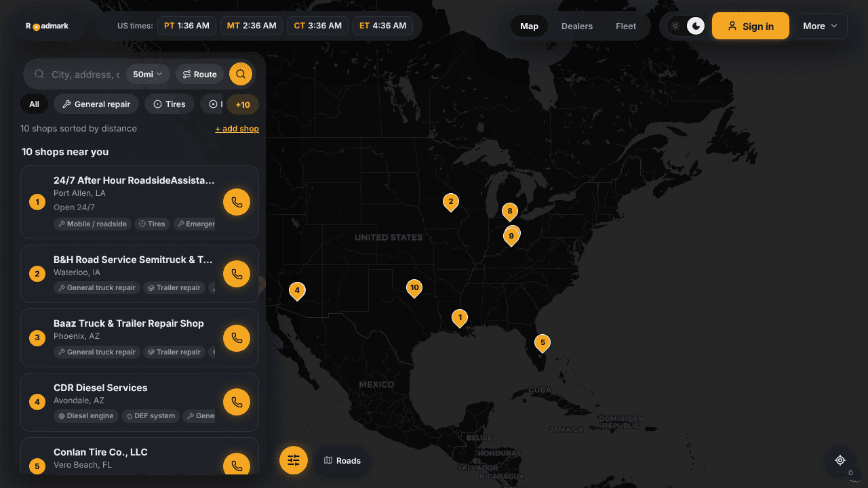
Task: Click the Sign in button
Action: (x=751, y=26)
